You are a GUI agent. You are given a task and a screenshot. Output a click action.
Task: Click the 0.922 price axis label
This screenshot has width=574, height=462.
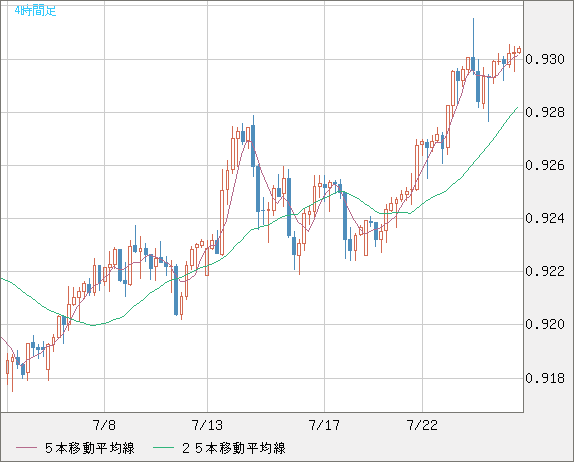(x=545, y=271)
